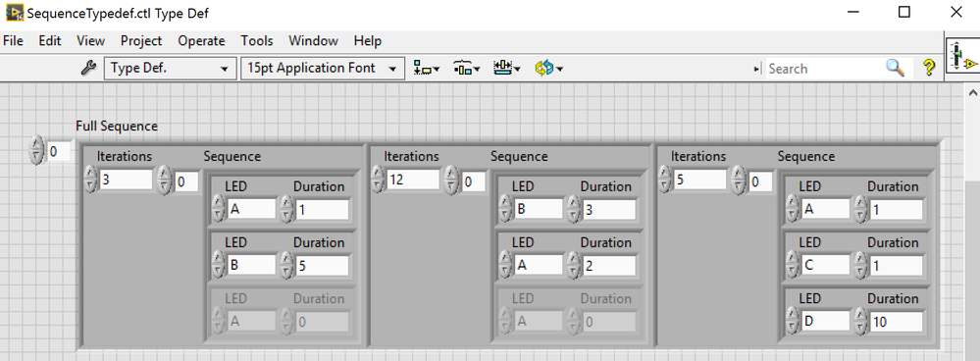The width and height of the screenshot is (980, 361).
Task: Show Context Help with the question mark icon
Action: coord(929,68)
